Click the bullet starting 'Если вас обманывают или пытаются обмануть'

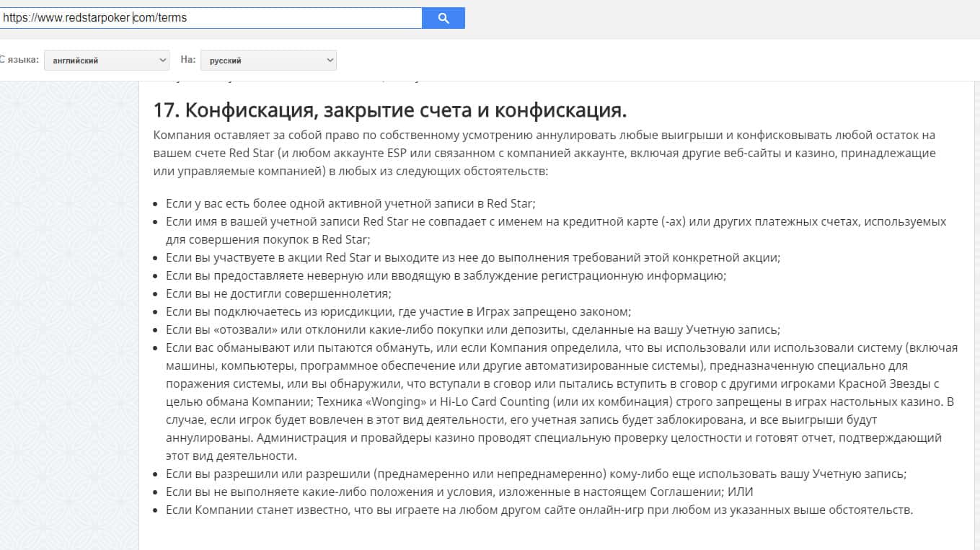pyautogui.click(x=562, y=402)
